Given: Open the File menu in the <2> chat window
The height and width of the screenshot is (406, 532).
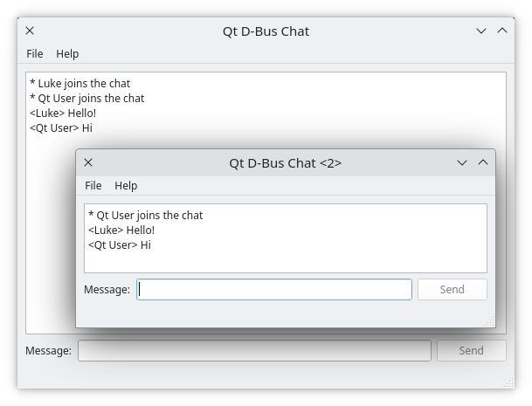Looking at the screenshot, I should point(93,185).
